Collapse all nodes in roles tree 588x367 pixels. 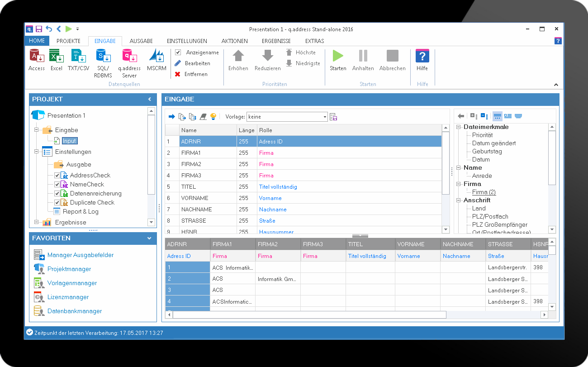click(x=484, y=116)
